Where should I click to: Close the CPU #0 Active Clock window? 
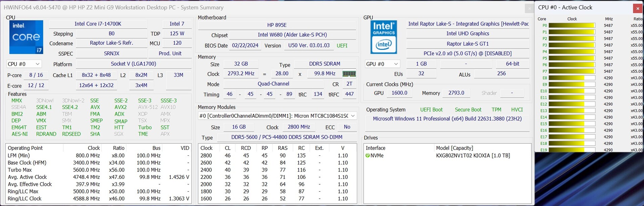pyautogui.click(x=638, y=8)
